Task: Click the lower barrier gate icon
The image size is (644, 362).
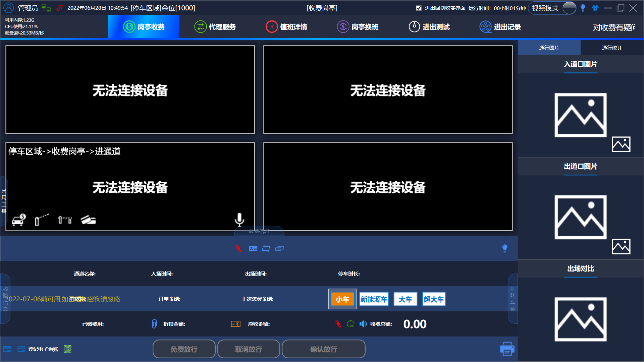Action: [65, 220]
